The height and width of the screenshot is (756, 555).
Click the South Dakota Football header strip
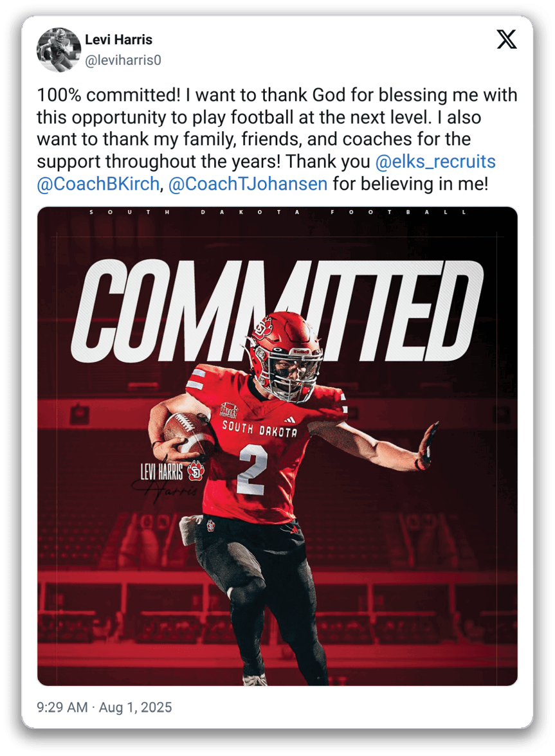pyautogui.click(x=277, y=212)
